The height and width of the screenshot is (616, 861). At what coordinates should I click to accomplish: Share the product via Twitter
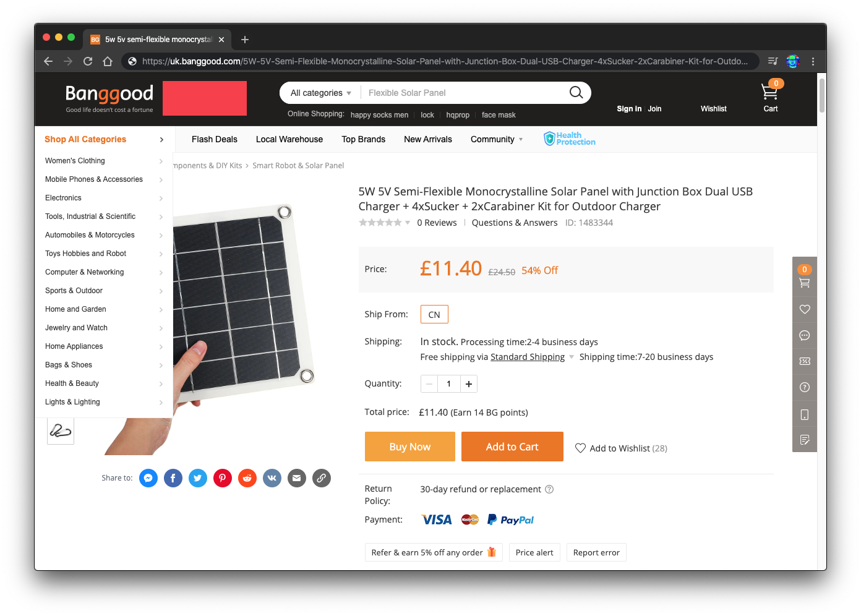pyautogui.click(x=197, y=477)
